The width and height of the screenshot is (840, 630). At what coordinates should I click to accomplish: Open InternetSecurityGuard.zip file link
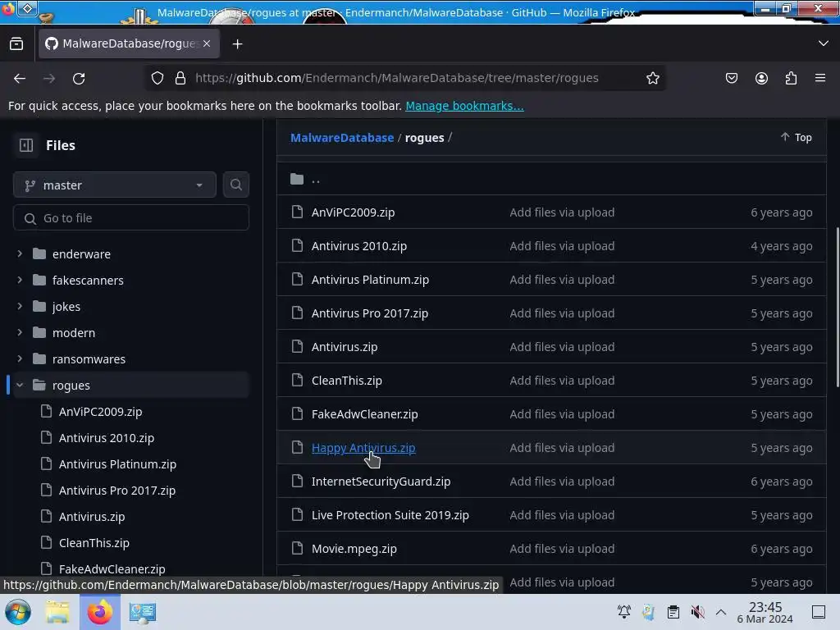[x=381, y=482]
